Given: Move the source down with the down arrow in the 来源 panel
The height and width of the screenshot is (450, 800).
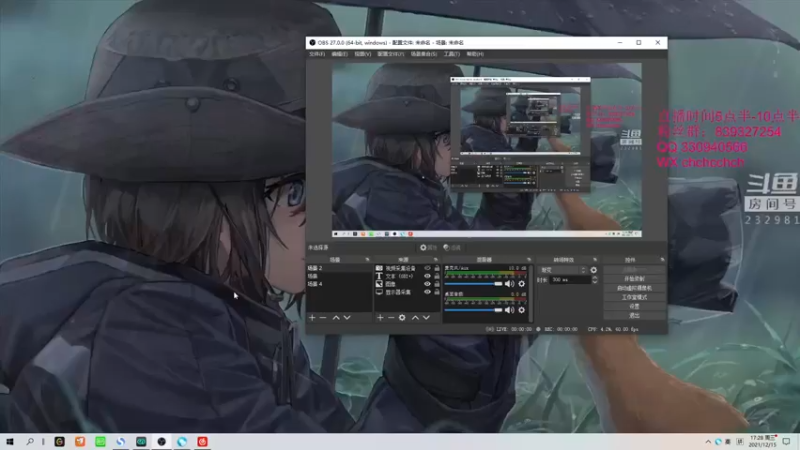Looking at the screenshot, I should pyautogui.click(x=426, y=318).
